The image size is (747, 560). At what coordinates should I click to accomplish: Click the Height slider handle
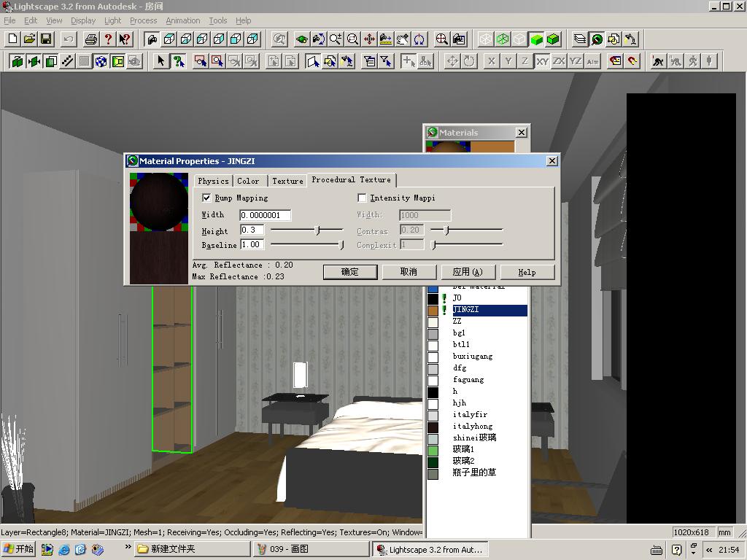pyautogui.click(x=318, y=230)
